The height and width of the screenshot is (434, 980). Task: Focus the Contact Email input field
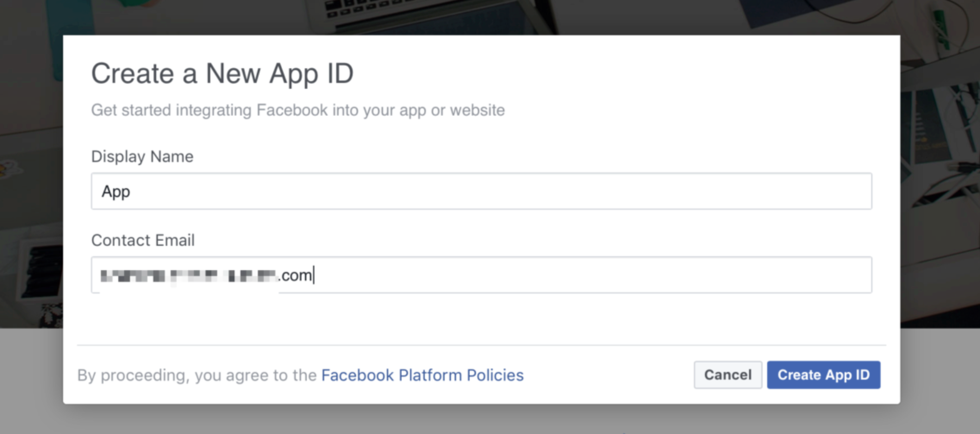coord(481,275)
